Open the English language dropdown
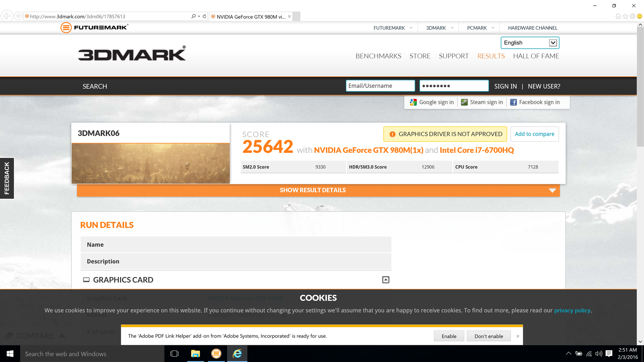 [x=530, y=43]
